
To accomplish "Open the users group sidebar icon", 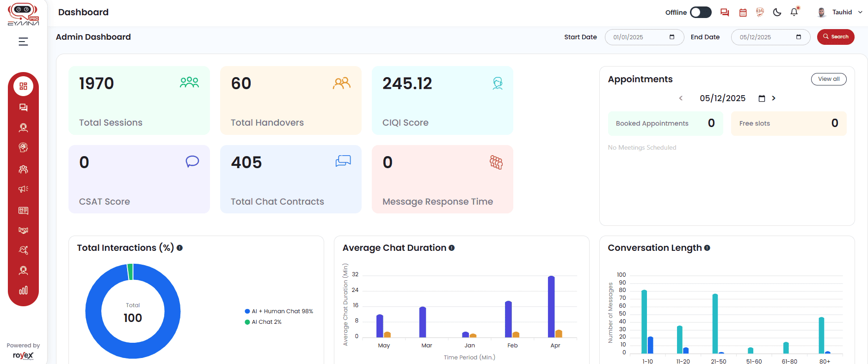I will (23, 170).
